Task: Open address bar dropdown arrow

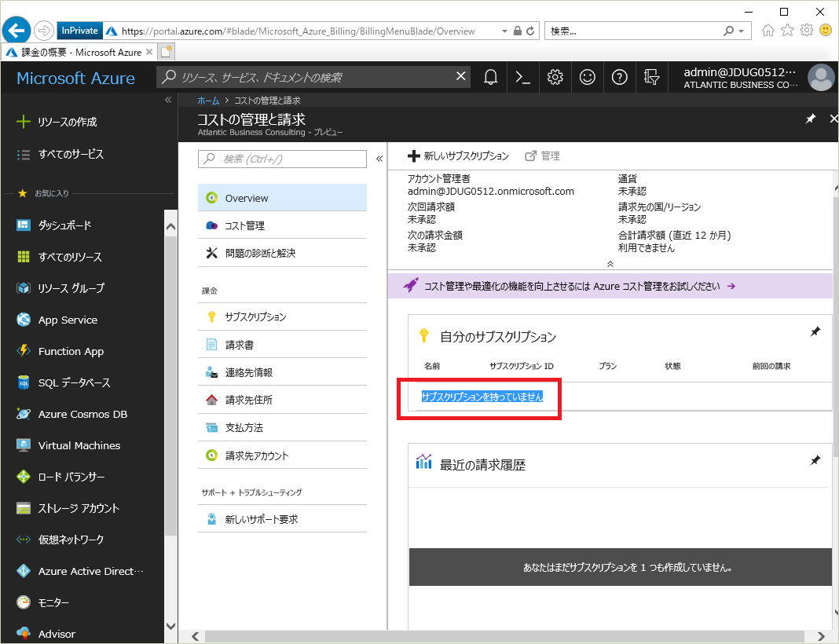Action: 504,31
